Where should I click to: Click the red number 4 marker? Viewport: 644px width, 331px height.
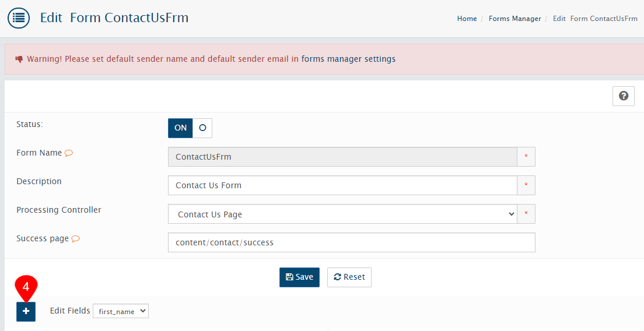(26, 287)
